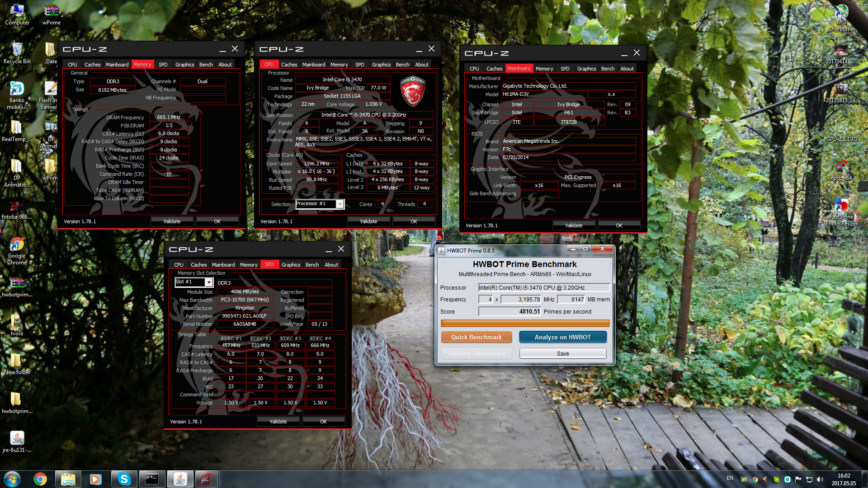This screenshot has width=868, height=488.
Task: Launch MSI Afterburner from the desktop
Action: 841,18
